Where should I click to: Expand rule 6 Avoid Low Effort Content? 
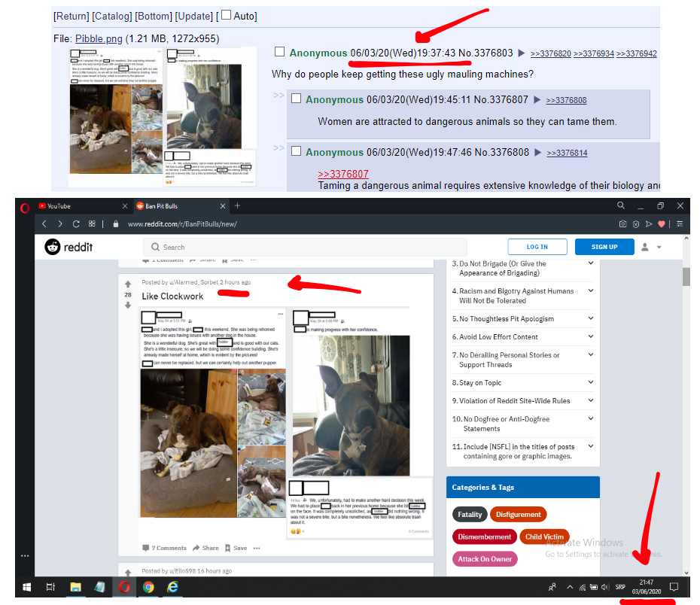(x=591, y=336)
